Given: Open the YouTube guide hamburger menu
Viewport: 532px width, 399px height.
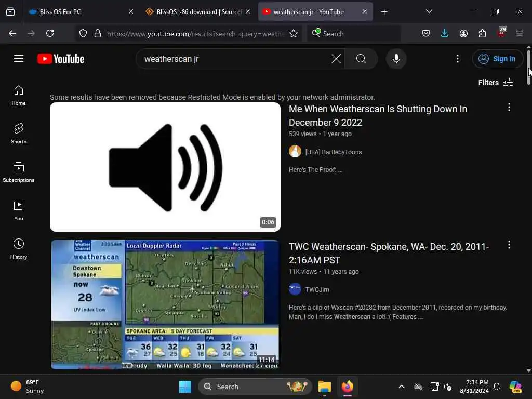Looking at the screenshot, I should (19, 59).
